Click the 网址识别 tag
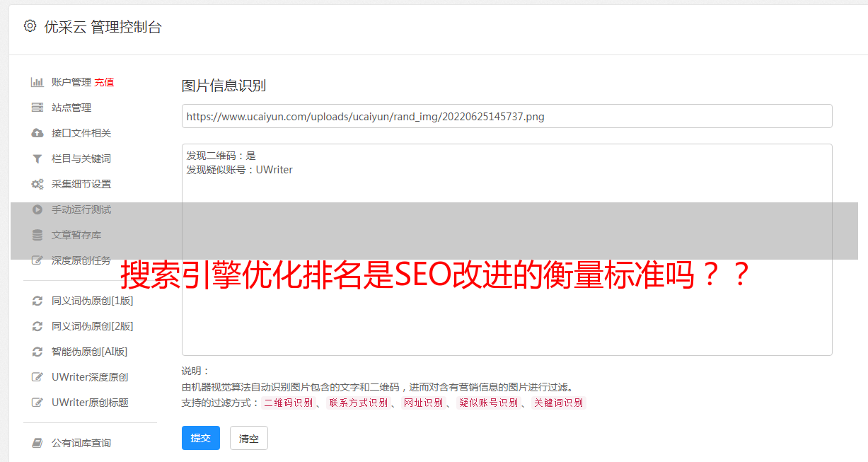868x462 pixels. point(423,403)
